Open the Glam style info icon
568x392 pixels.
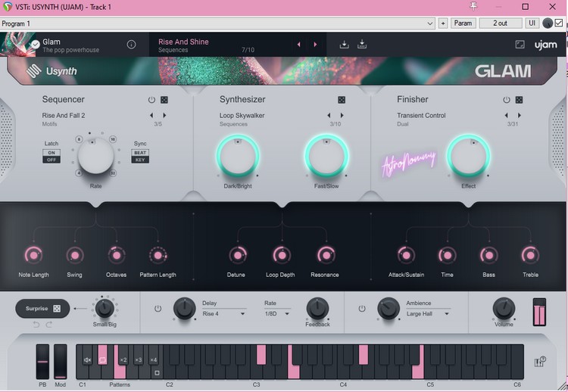pos(131,45)
